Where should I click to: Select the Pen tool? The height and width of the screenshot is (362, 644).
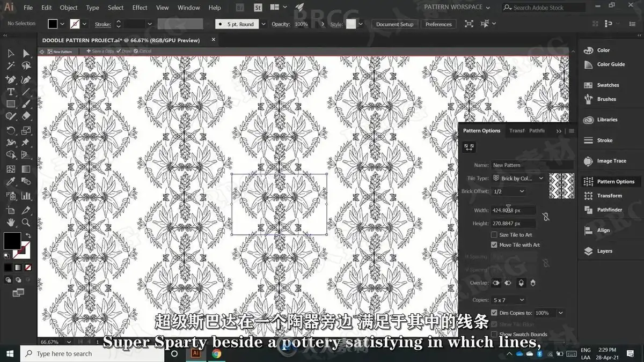coord(11,79)
